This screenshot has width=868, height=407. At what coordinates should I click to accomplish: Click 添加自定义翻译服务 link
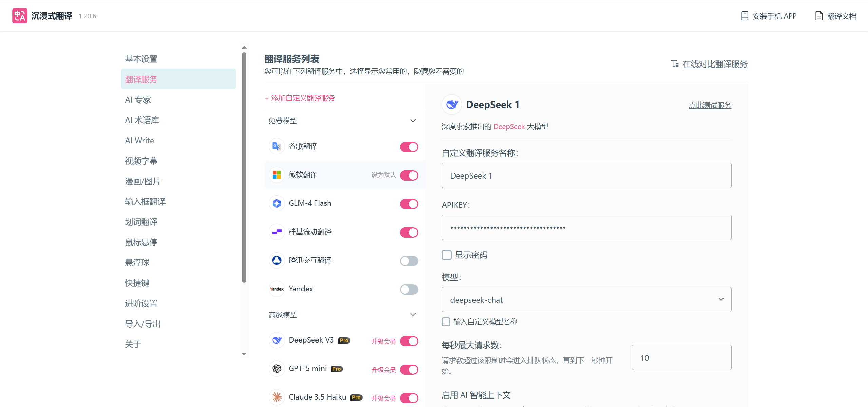(300, 98)
